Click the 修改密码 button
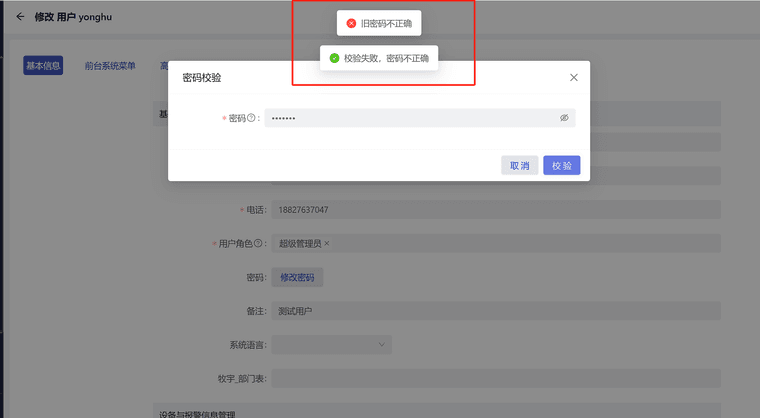This screenshot has width=760, height=418. tap(297, 277)
